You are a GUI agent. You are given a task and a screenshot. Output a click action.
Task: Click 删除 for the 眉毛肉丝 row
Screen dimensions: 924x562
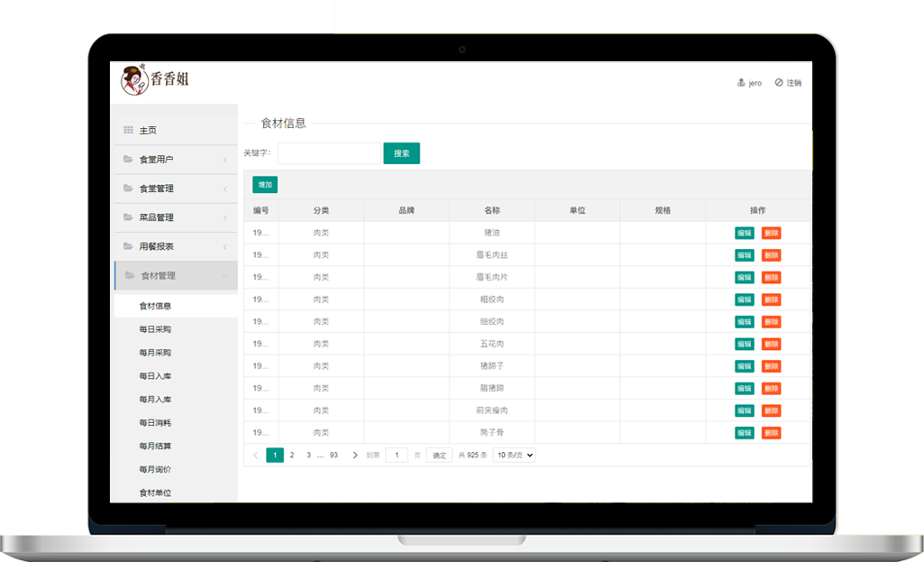click(x=772, y=255)
